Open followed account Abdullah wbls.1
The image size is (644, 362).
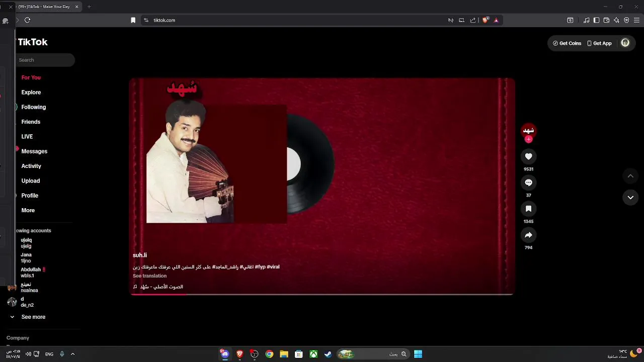pyautogui.click(x=33, y=273)
